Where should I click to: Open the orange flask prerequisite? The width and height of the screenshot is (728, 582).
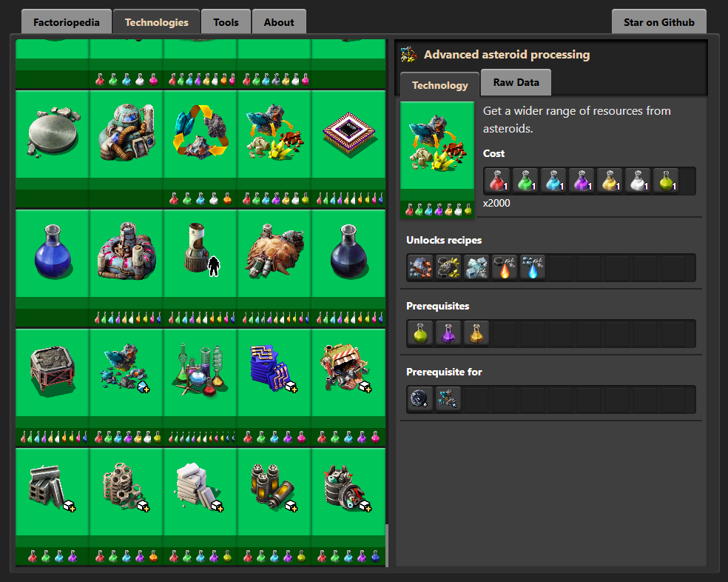point(476,333)
